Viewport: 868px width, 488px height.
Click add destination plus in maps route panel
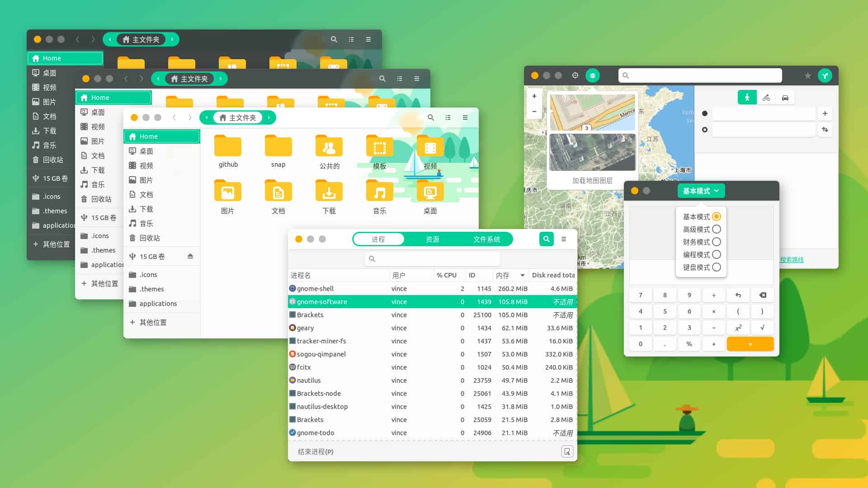pyautogui.click(x=825, y=113)
